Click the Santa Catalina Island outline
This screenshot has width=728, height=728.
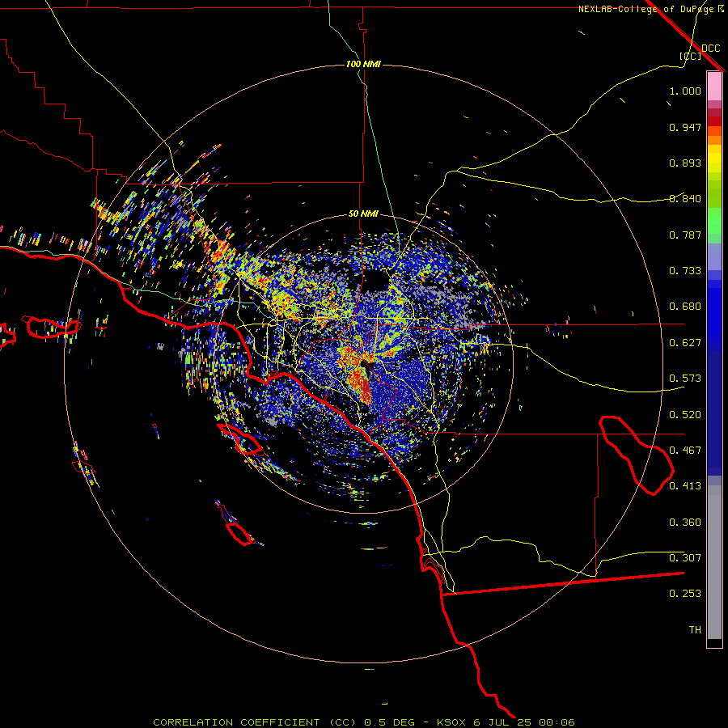240,439
